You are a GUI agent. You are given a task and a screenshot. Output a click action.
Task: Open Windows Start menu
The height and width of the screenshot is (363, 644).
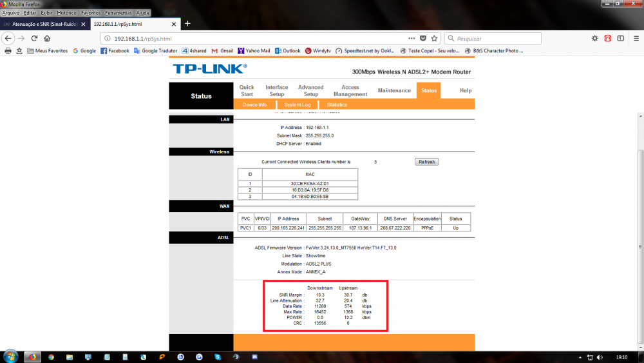(10, 357)
